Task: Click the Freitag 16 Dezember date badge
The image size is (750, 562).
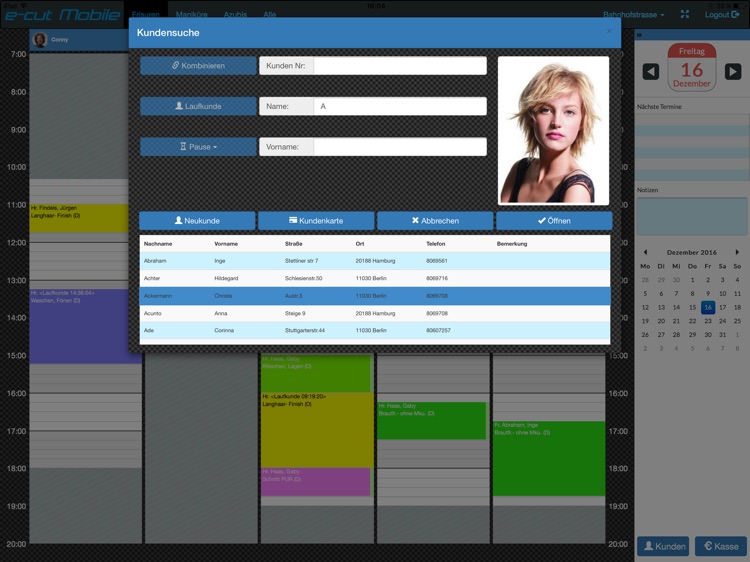Action: (692, 67)
